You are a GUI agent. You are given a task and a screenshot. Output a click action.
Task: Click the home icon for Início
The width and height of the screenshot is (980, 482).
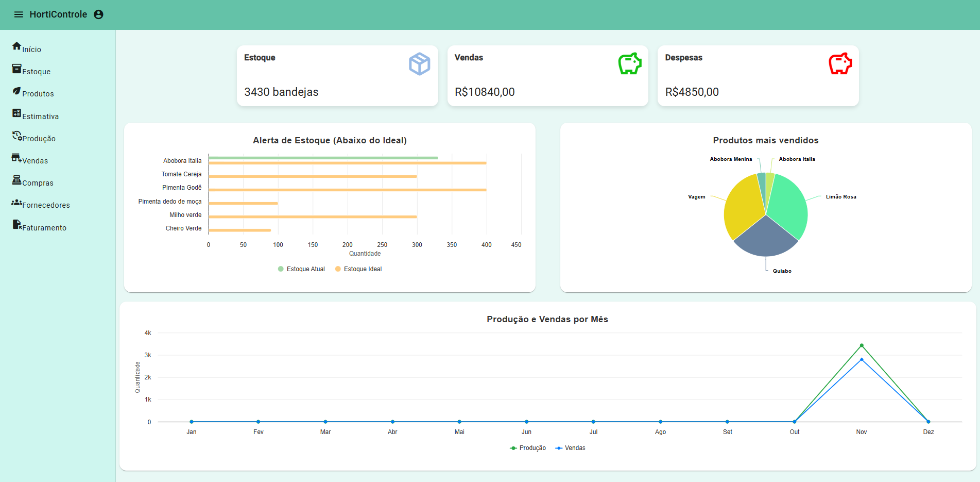click(17, 46)
